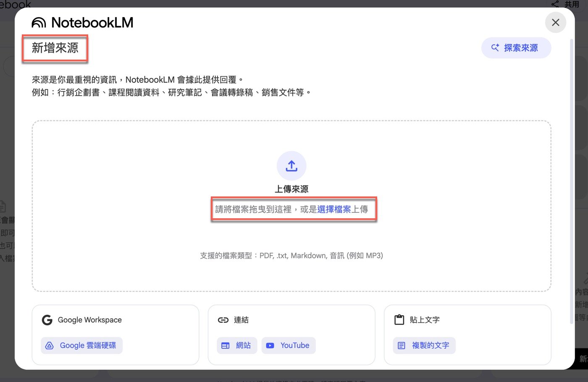The height and width of the screenshot is (382, 588).
Task: Add a website link with the 網站 chip
Action: [x=237, y=345]
